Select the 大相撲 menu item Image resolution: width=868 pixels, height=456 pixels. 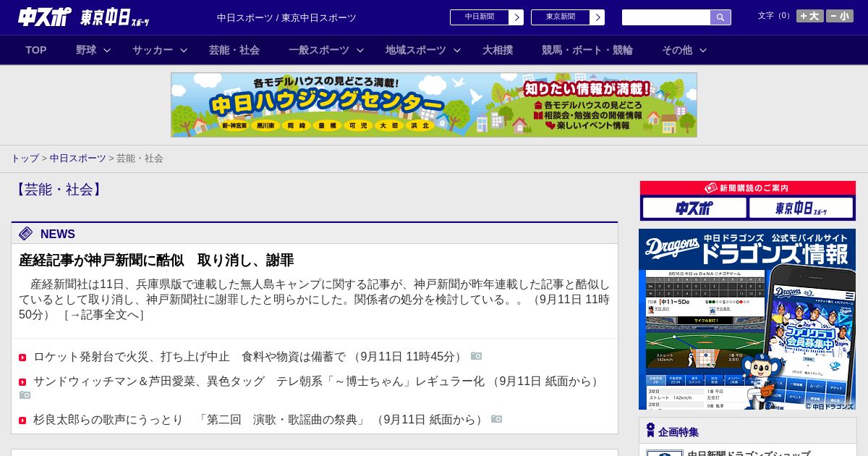(x=498, y=50)
